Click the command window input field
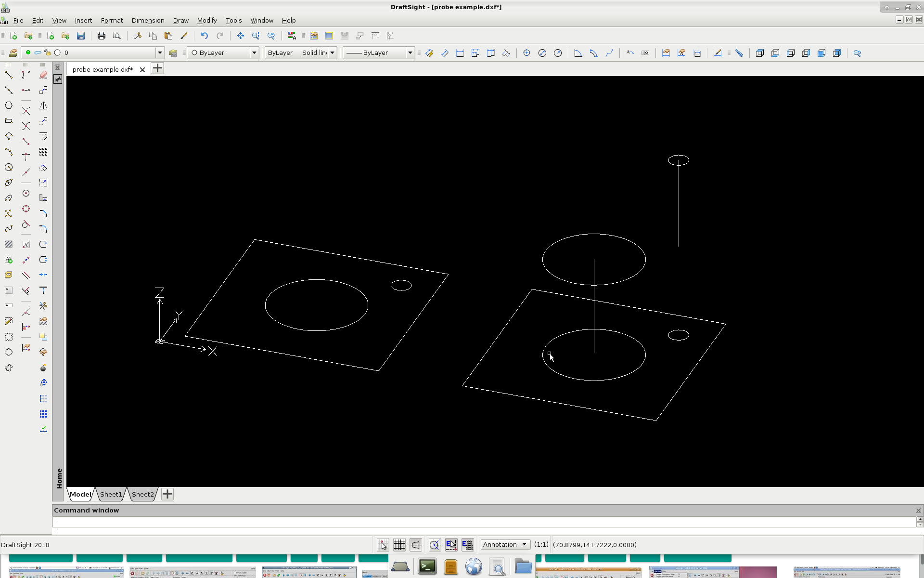Screen dimensions: 924x578 click(484, 531)
